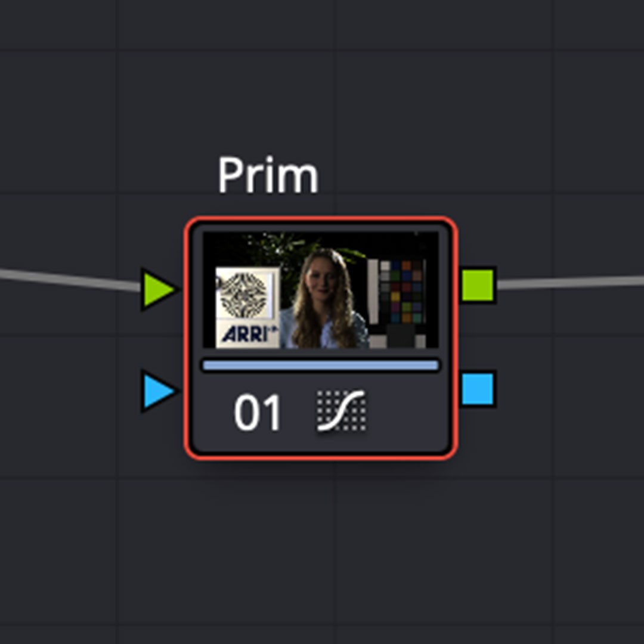644x644 pixels.
Task: Click the gray patch below the color chart
Action: [401, 336]
